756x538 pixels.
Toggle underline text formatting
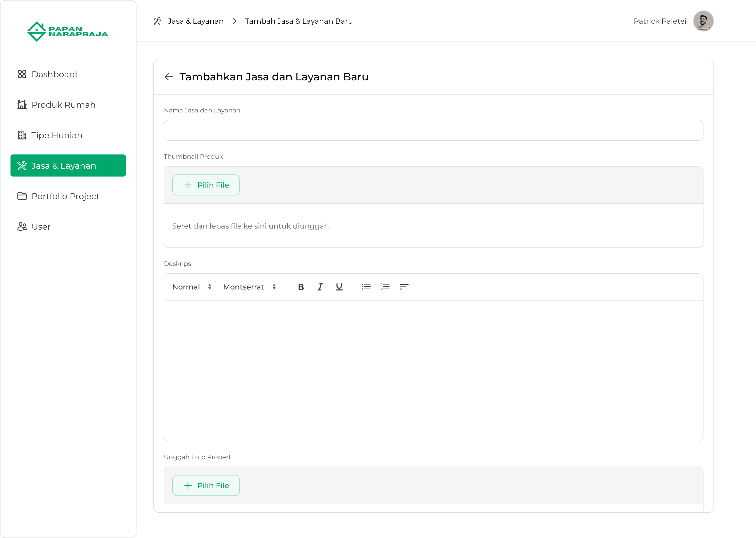(339, 287)
